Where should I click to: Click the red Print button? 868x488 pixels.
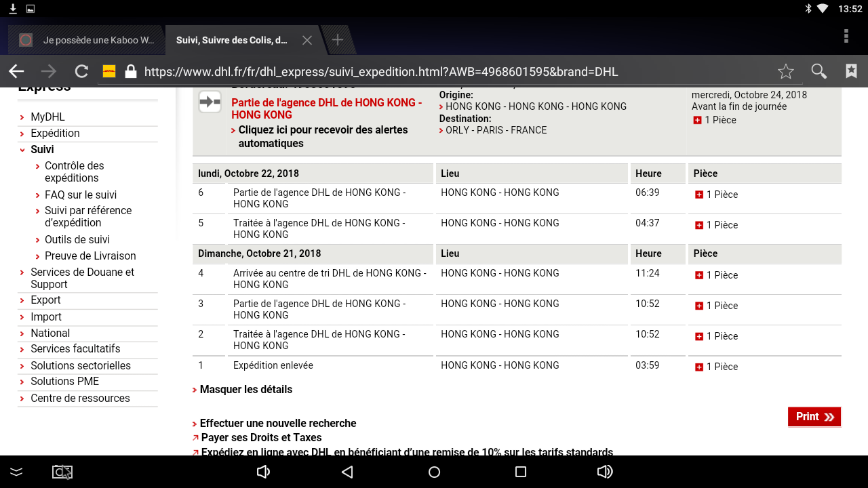814,417
